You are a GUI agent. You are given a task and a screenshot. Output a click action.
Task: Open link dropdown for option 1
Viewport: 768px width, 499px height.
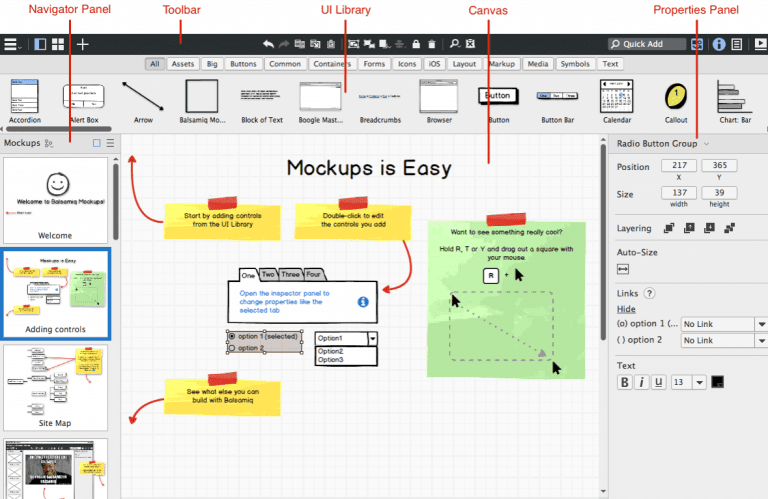pos(760,324)
